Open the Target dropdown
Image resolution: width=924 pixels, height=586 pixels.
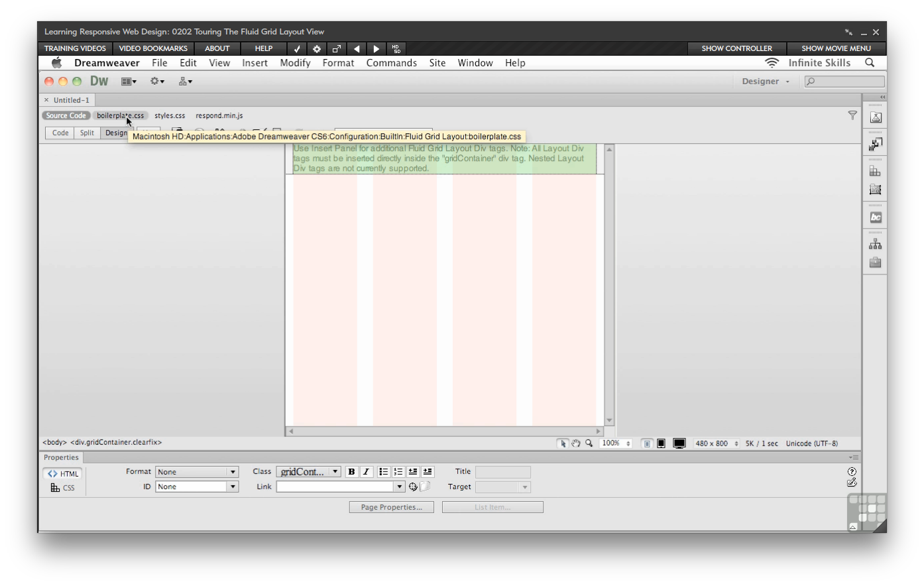tap(503, 487)
